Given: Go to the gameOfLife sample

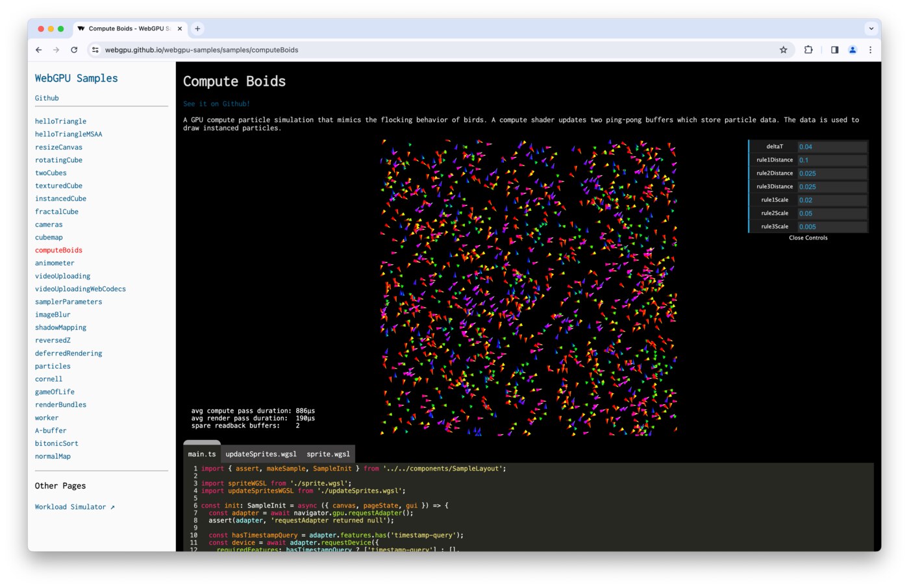Looking at the screenshot, I should pyautogui.click(x=55, y=392).
